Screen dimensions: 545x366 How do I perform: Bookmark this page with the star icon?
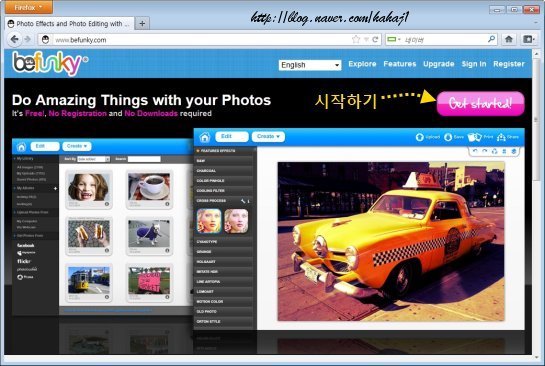[x=356, y=39]
